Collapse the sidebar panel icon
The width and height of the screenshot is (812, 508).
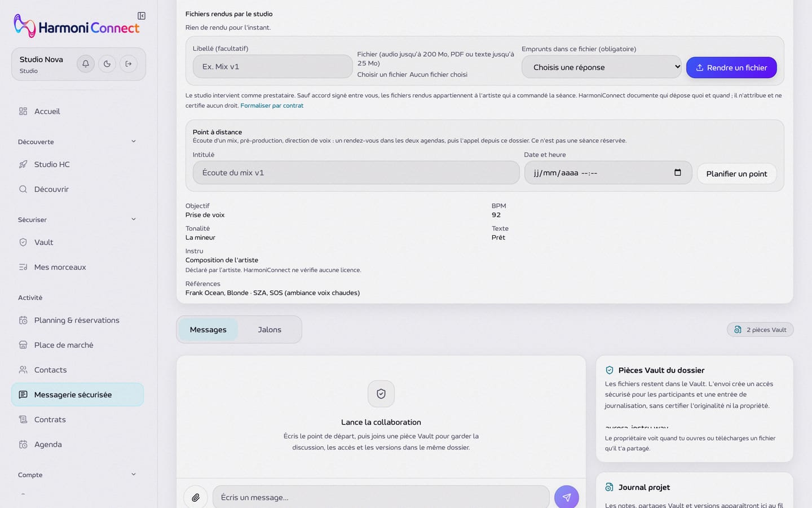(x=142, y=16)
